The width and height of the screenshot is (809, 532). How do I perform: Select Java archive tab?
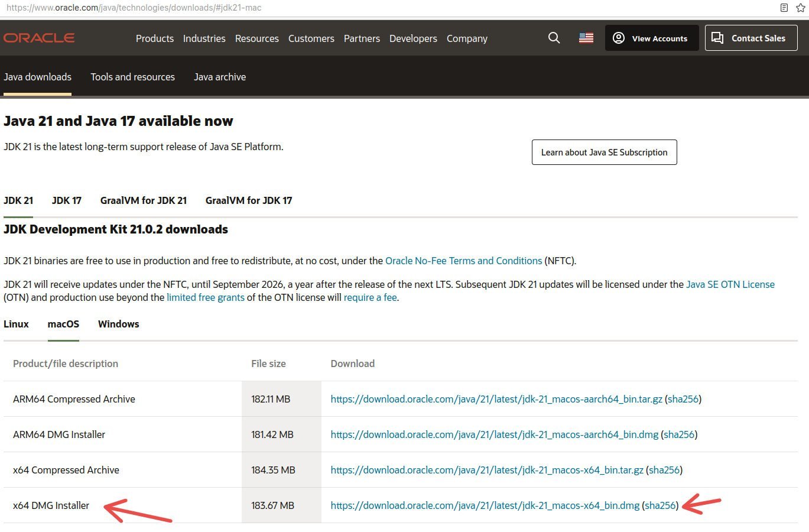tap(220, 77)
